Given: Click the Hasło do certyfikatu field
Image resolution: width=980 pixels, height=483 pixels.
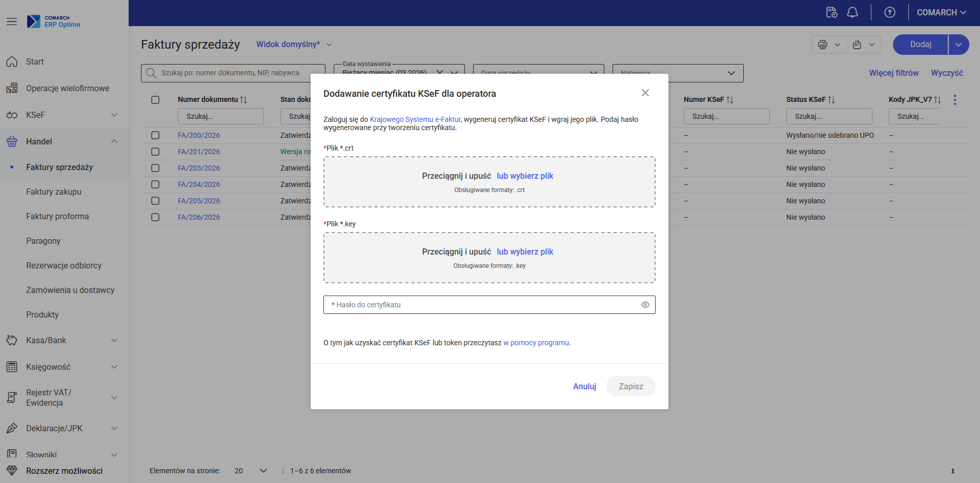Looking at the screenshot, I should (x=482, y=305).
